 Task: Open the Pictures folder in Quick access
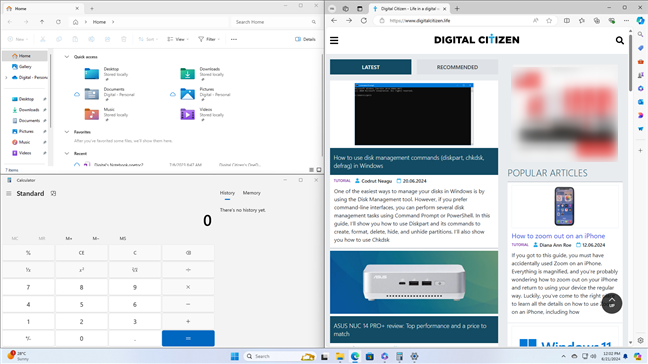[205, 94]
